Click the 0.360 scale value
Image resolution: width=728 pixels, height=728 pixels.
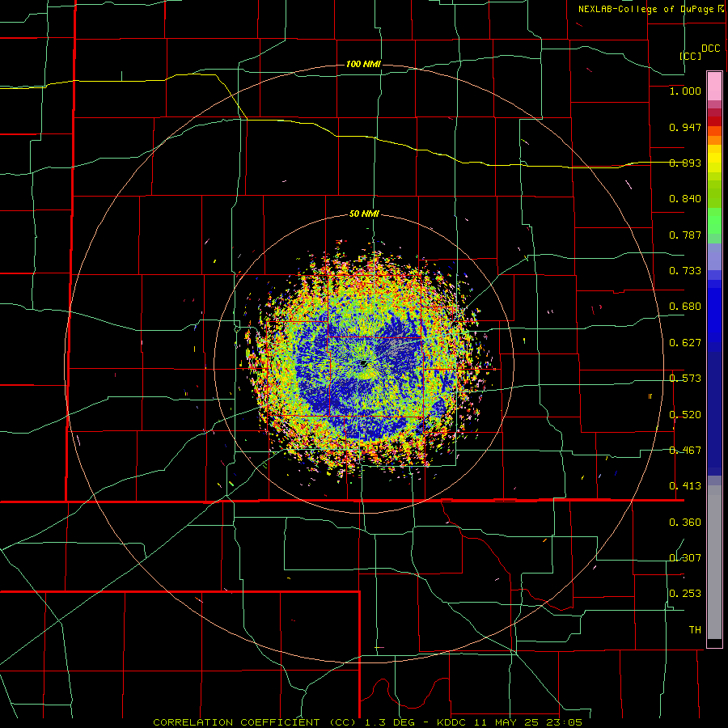click(x=685, y=523)
